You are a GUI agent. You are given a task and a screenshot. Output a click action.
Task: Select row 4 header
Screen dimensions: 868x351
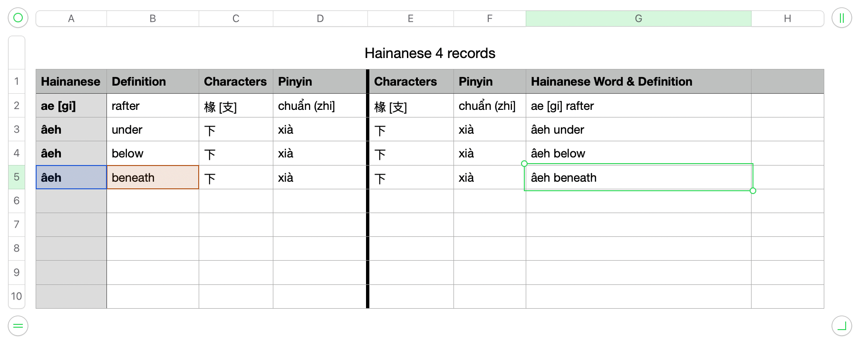coord(17,153)
